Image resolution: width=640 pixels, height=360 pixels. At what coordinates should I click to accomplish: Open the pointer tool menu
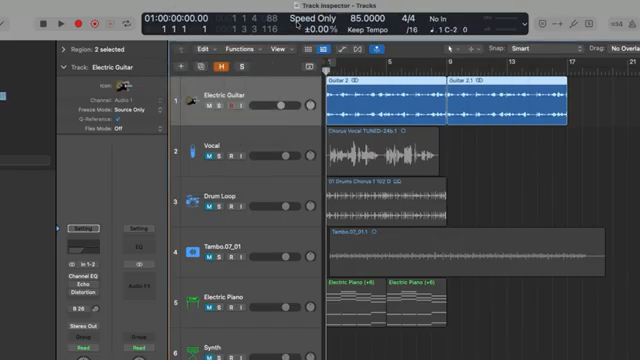(452, 49)
